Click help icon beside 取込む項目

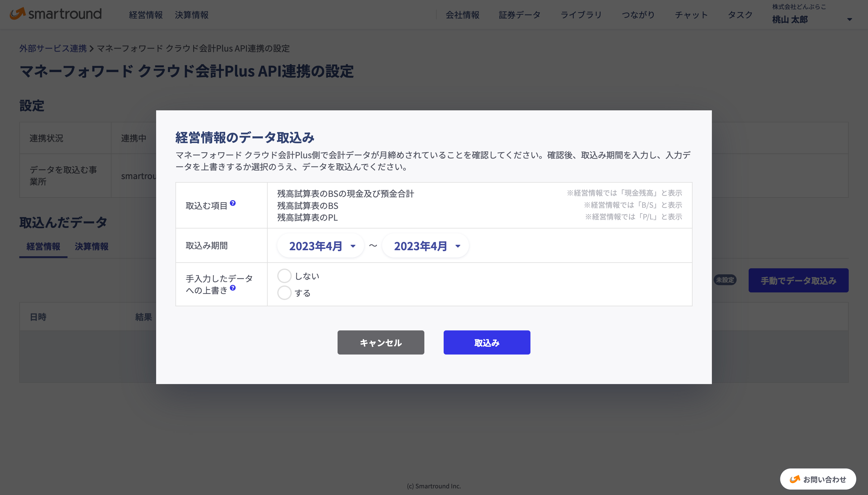coord(233,203)
